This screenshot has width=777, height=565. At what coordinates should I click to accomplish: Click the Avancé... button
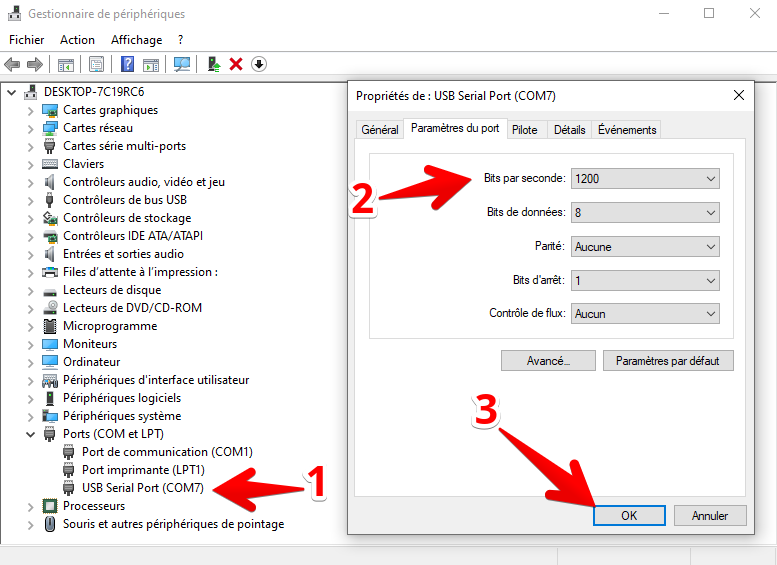[x=548, y=361]
